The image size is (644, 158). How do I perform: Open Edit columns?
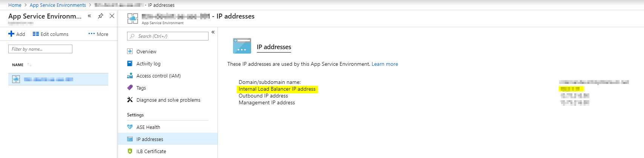pos(51,34)
